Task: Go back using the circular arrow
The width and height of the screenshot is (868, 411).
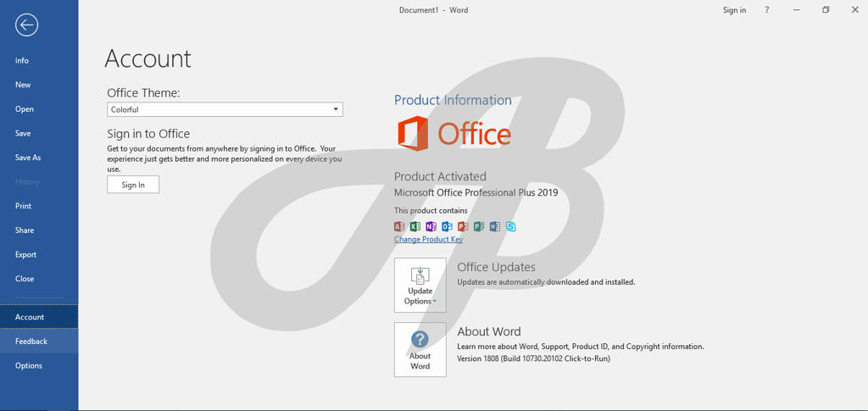Action: coord(26,25)
